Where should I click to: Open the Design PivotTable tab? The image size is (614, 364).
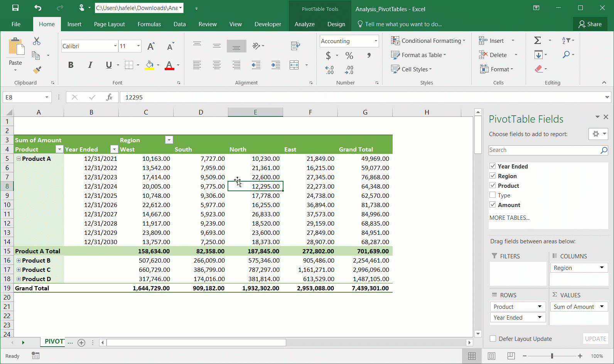pyautogui.click(x=336, y=24)
